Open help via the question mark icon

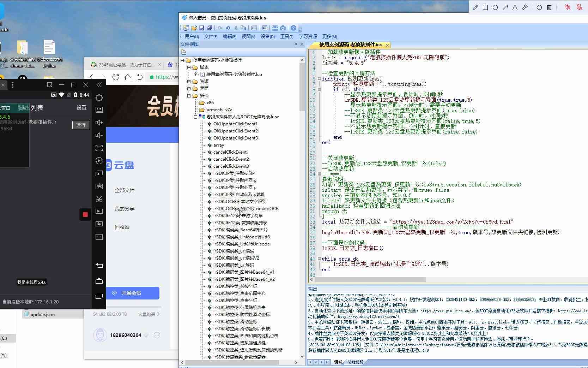click(293, 28)
